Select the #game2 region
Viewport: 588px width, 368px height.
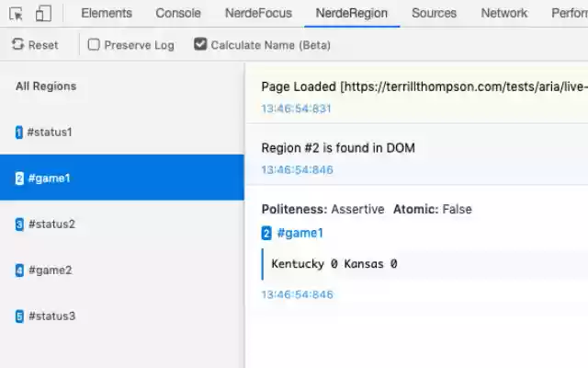click(x=122, y=270)
